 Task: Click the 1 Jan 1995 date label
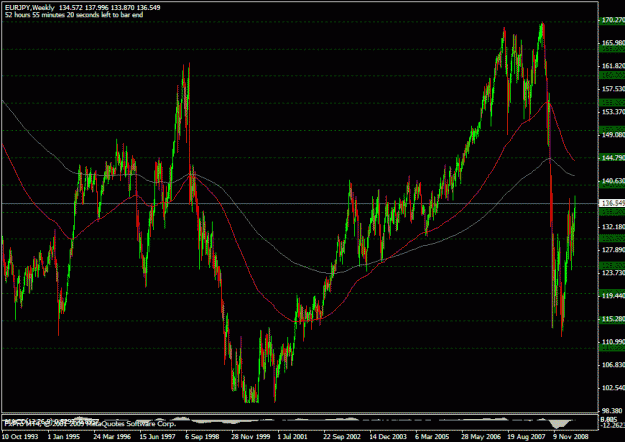click(64, 436)
